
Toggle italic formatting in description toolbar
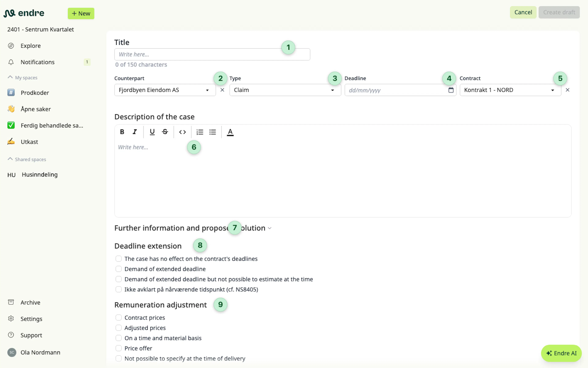[x=135, y=132]
